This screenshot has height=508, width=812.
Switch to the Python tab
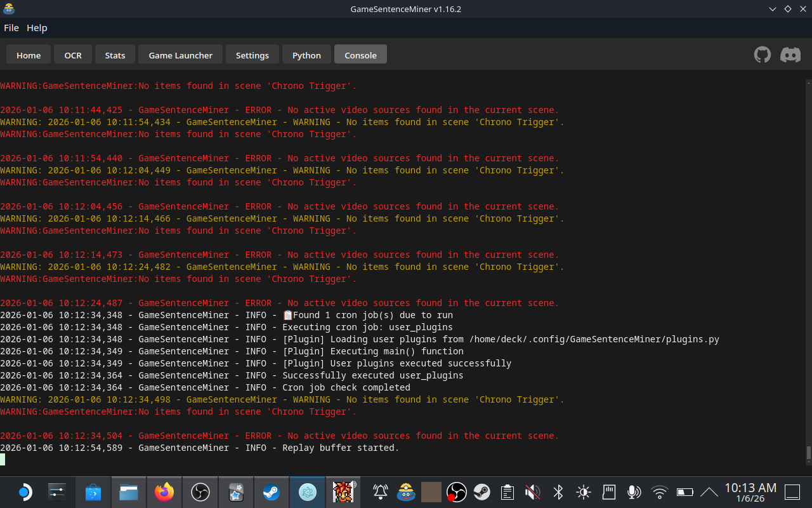pos(306,55)
